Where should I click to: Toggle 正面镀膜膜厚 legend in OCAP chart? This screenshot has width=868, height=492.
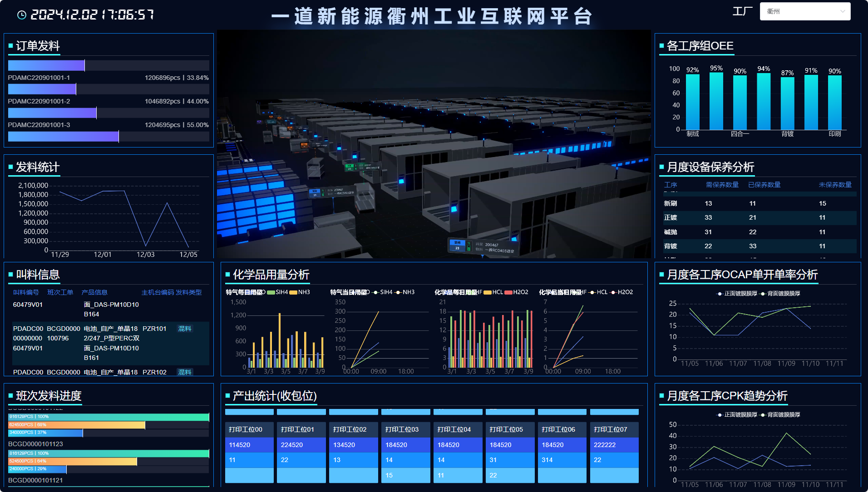pyautogui.click(x=737, y=294)
